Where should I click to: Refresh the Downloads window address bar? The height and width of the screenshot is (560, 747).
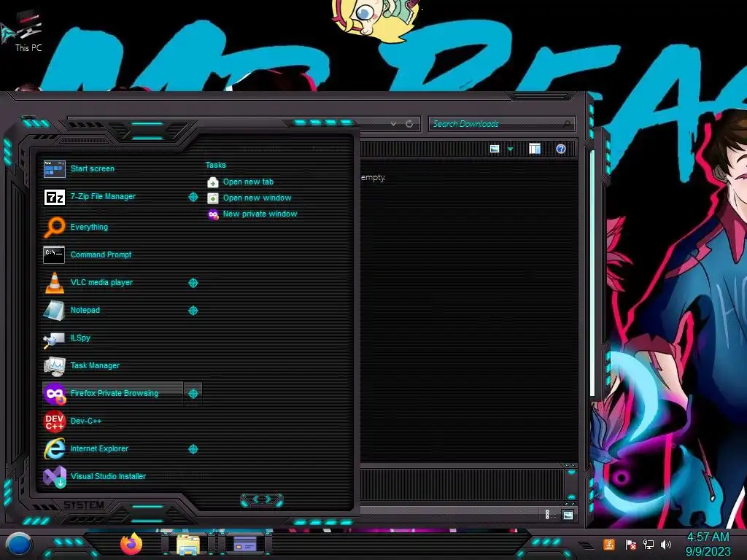(x=409, y=124)
